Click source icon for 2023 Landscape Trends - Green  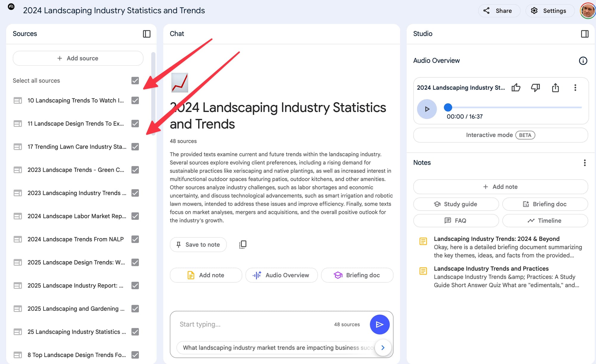tap(18, 170)
